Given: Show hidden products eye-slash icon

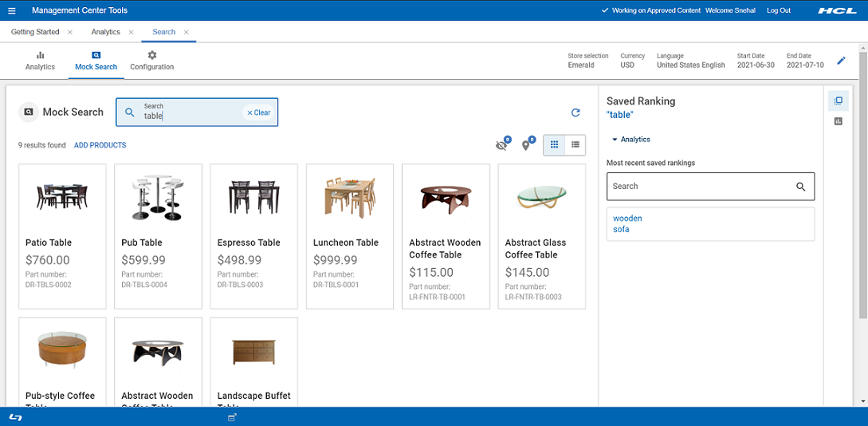Looking at the screenshot, I should (501, 145).
